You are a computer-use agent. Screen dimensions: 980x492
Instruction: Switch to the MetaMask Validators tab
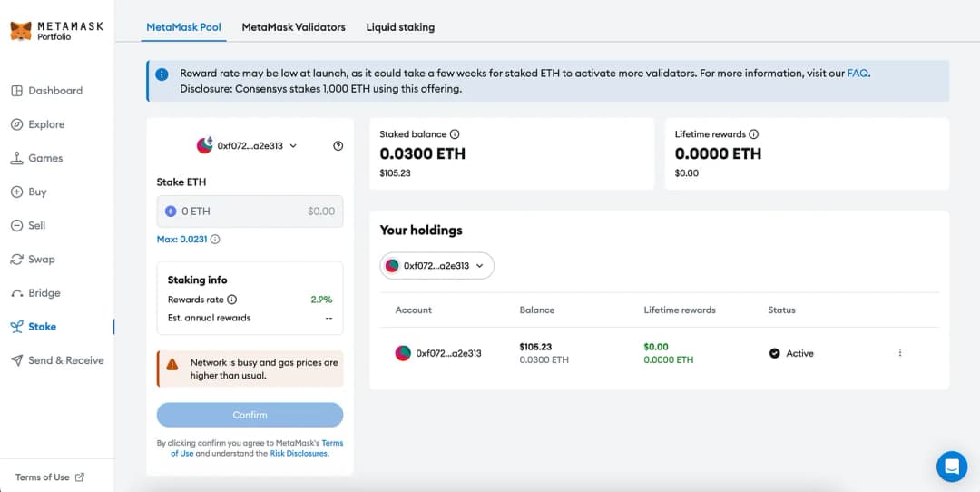293,27
